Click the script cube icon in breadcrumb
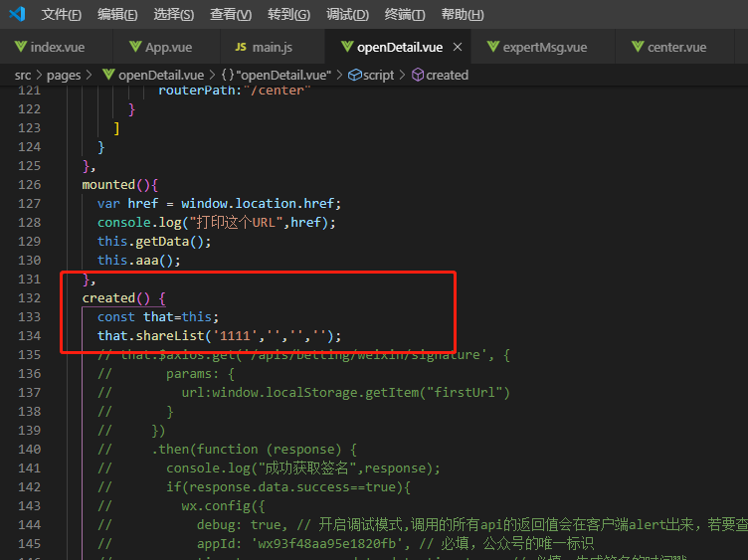 (x=354, y=75)
